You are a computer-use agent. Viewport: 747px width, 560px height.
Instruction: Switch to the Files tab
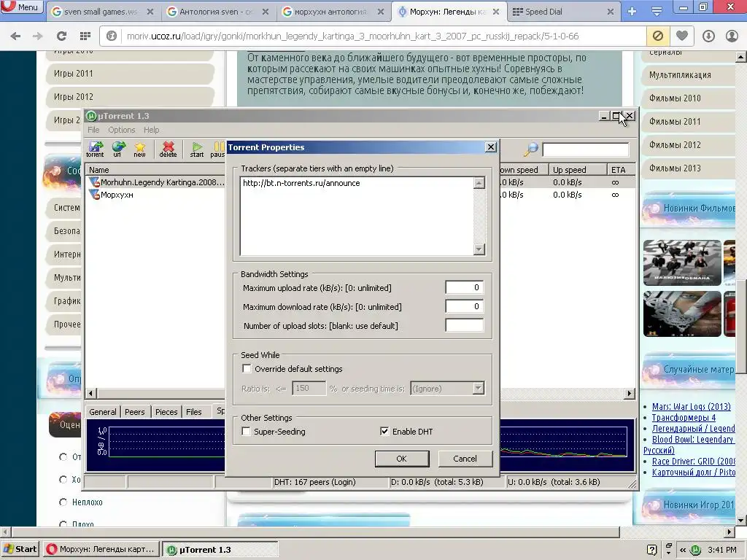pos(194,412)
